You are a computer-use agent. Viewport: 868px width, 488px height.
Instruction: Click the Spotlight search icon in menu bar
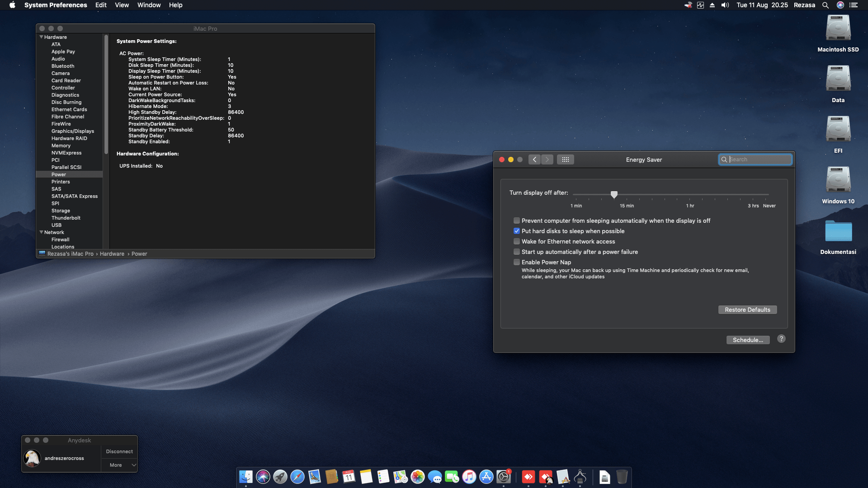click(x=825, y=5)
